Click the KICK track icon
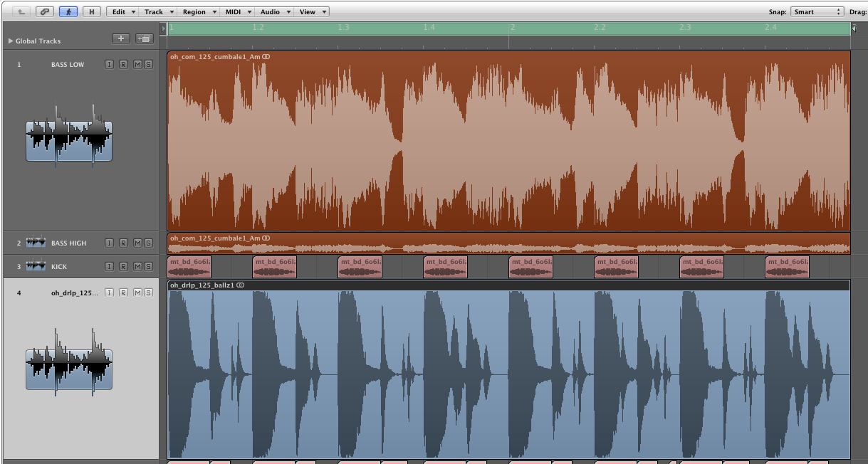The width and height of the screenshot is (868, 464). click(x=36, y=266)
